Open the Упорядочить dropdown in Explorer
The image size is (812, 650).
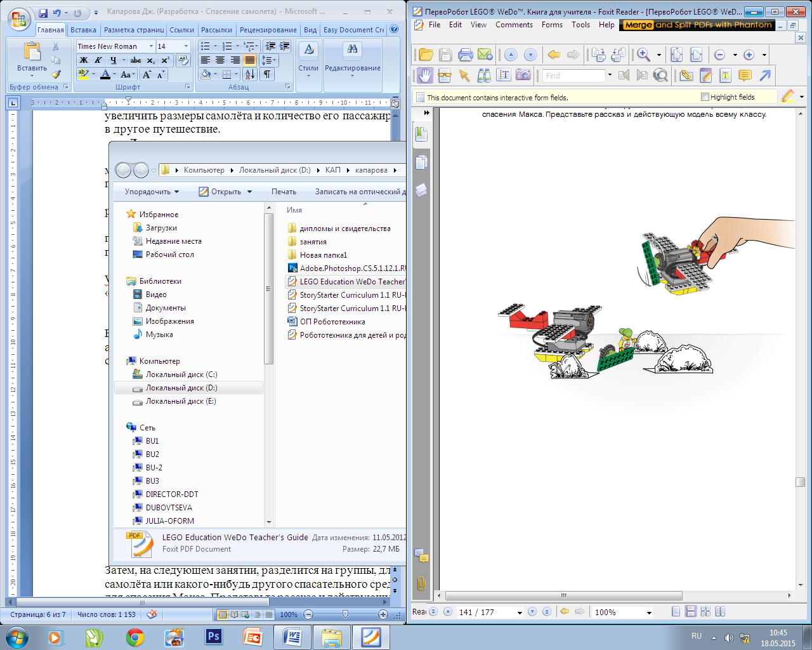pos(152,192)
